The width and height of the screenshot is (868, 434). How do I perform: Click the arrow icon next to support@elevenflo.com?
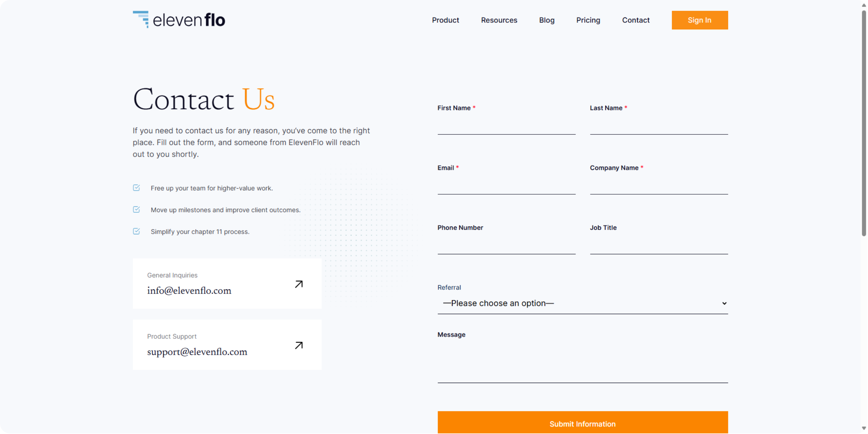tap(299, 345)
